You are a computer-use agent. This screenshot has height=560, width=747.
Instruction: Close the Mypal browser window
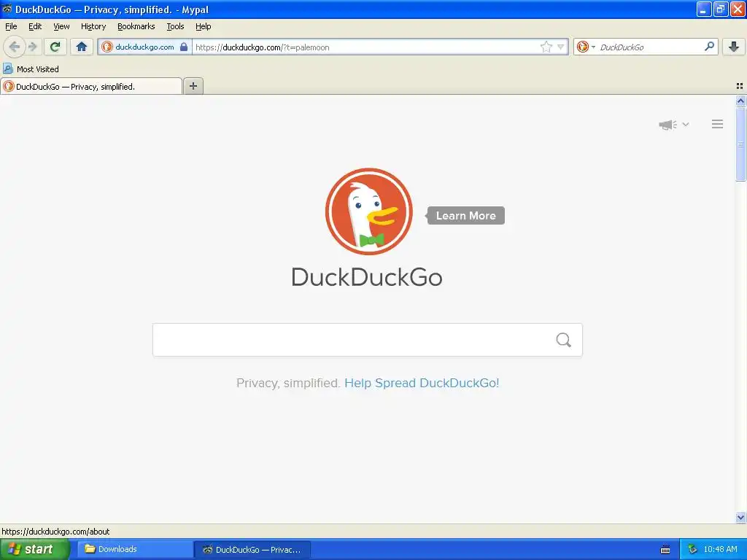coord(738,9)
